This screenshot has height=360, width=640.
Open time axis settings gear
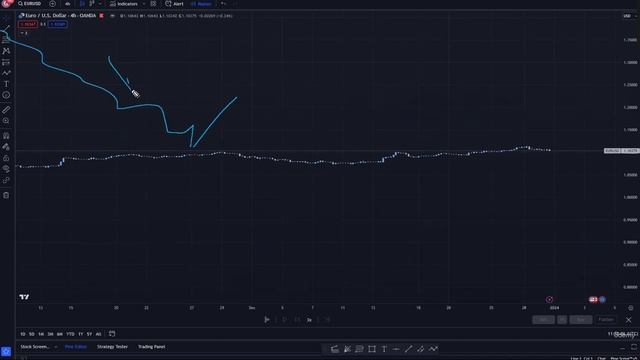tap(631, 308)
